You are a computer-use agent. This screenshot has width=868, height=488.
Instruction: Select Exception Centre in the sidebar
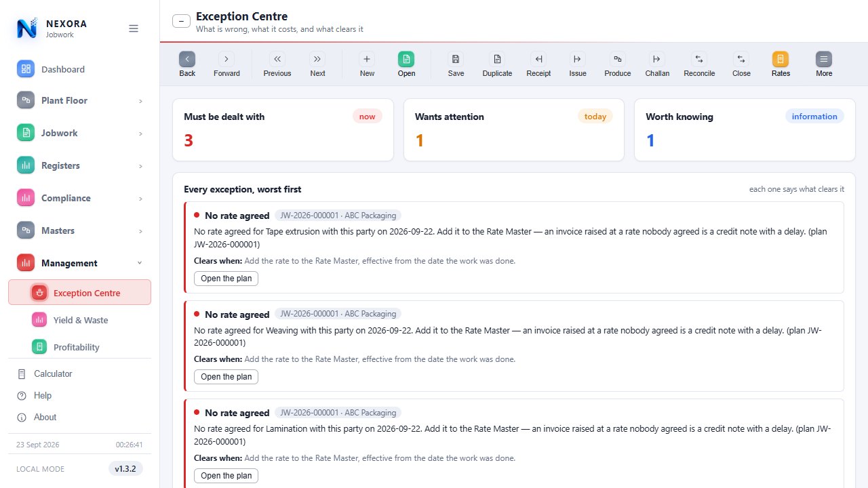80,292
